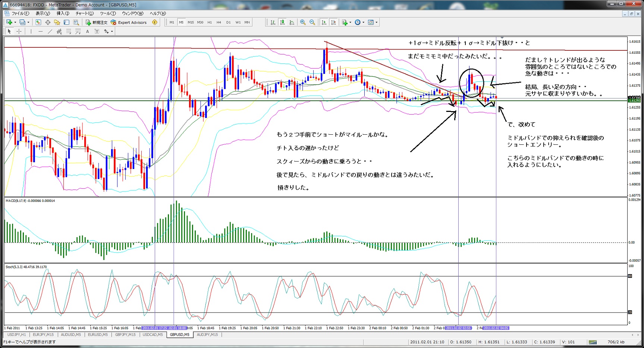
Task: Show the Market Watch window
Action: click(x=38, y=22)
